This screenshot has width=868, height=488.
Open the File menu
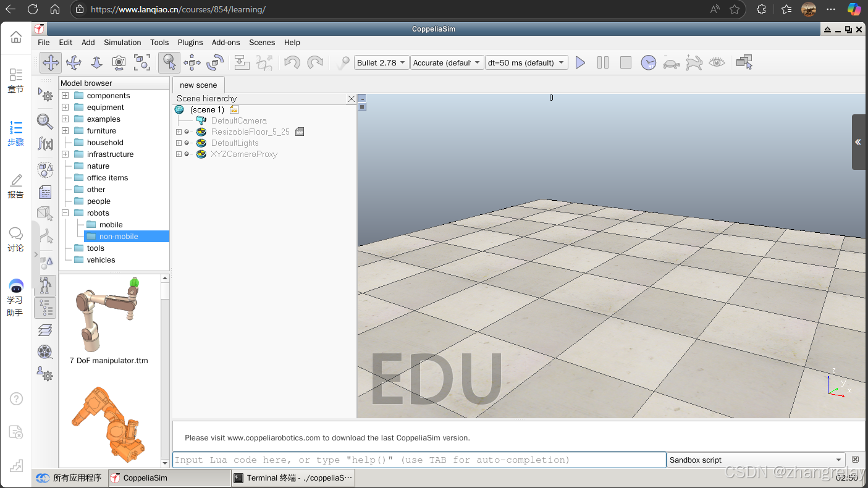click(x=44, y=43)
